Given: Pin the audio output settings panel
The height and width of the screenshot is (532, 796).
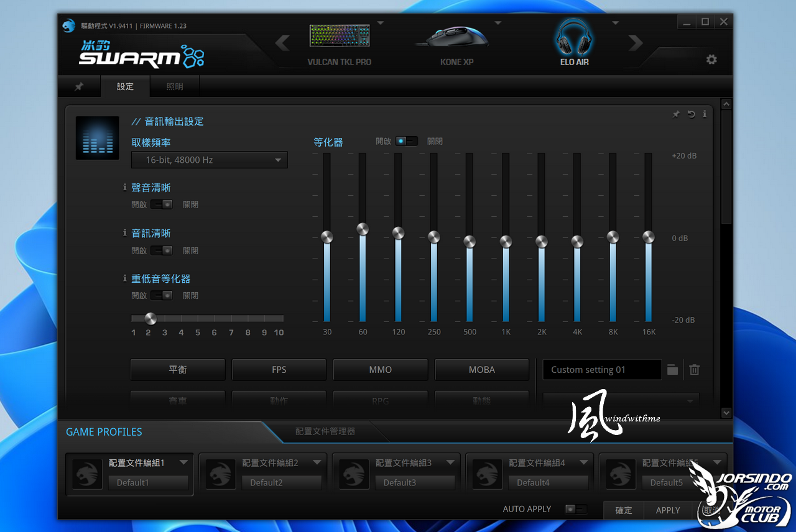Looking at the screenshot, I should [676, 114].
